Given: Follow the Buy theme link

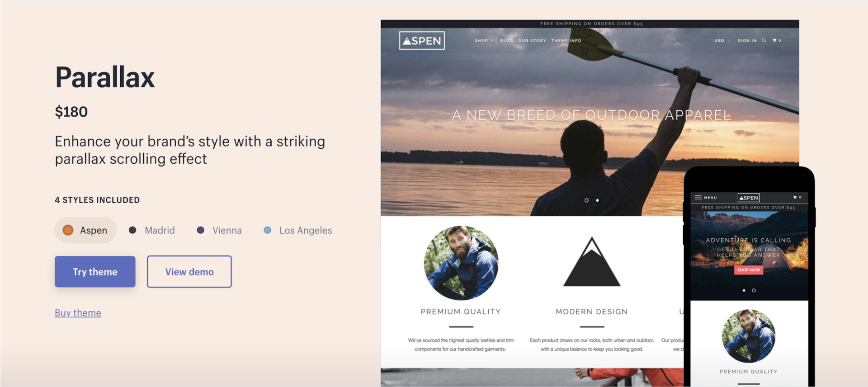Looking at the screenshot, I should pyautogui.click(x=78, y=313).
